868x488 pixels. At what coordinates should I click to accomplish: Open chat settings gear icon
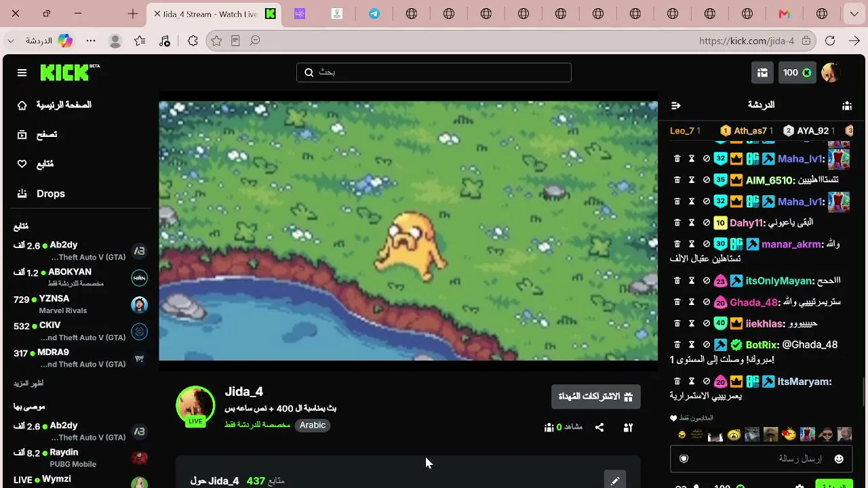tap(800, 485)
